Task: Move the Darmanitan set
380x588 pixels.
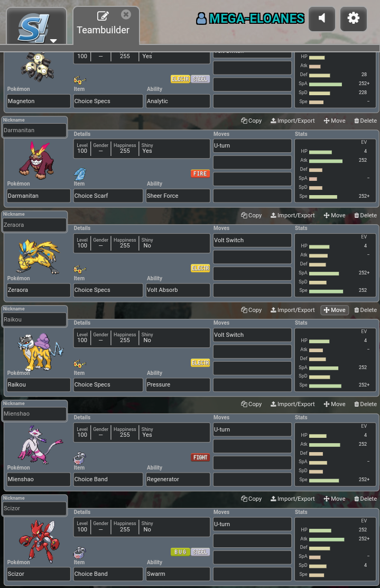Action: 335,121
